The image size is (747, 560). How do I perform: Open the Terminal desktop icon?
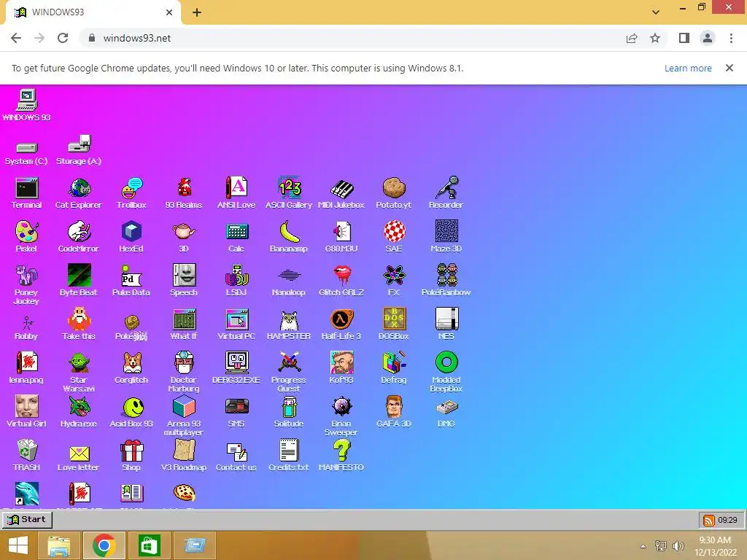[27, 192]
